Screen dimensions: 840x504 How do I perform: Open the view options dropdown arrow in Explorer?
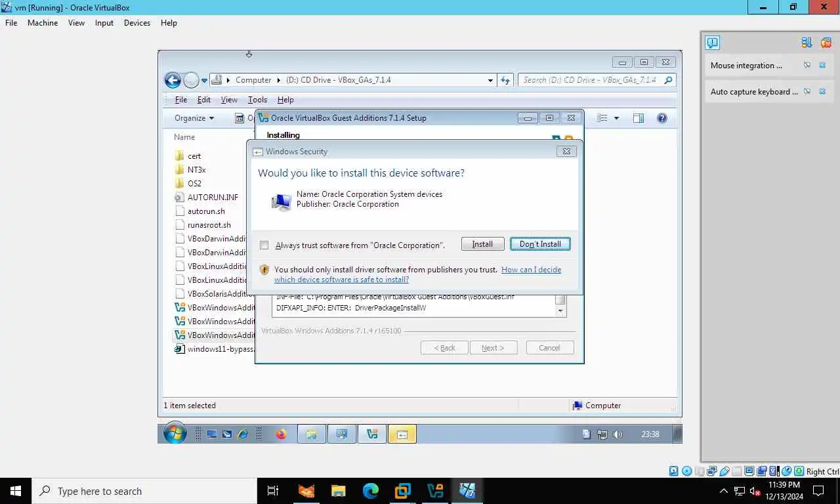616,118
